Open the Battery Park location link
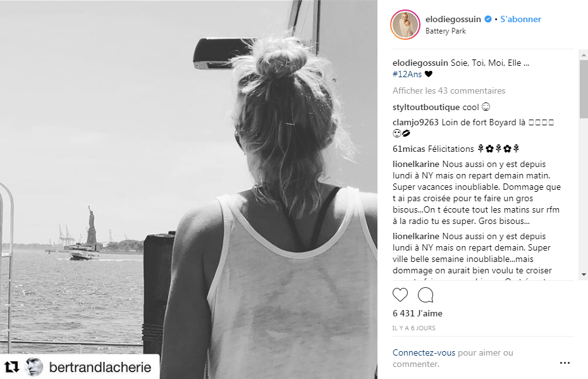Viewport: 588px width, 379px height. pos(446,31)
